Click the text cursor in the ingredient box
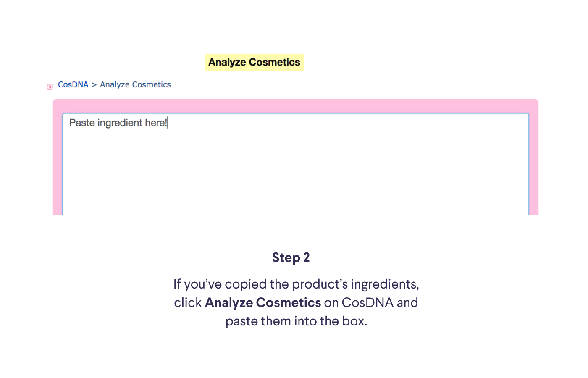 [x=167, y=123]
